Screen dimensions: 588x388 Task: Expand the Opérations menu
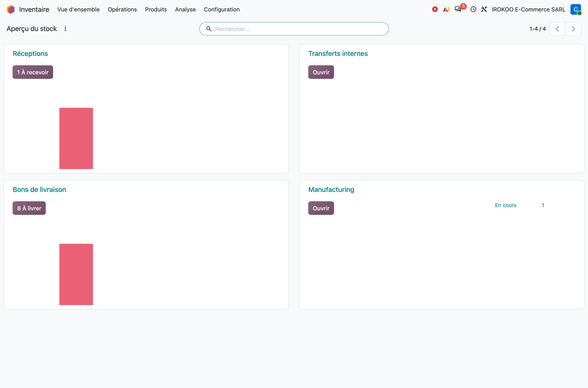pyautogui.click(x=122, y=9)
